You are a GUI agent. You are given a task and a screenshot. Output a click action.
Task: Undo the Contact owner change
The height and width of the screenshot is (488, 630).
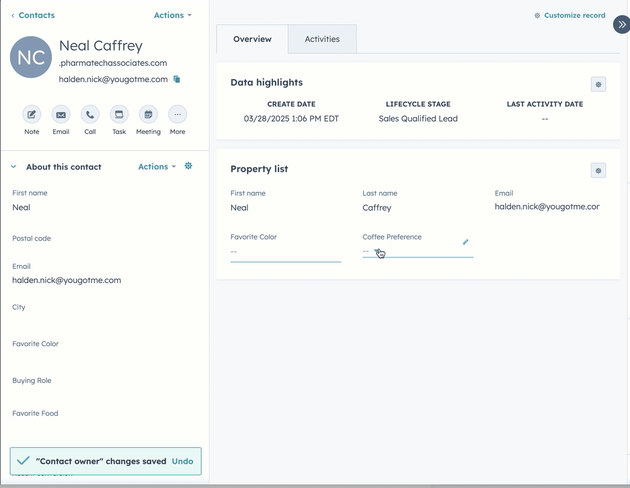182,461
